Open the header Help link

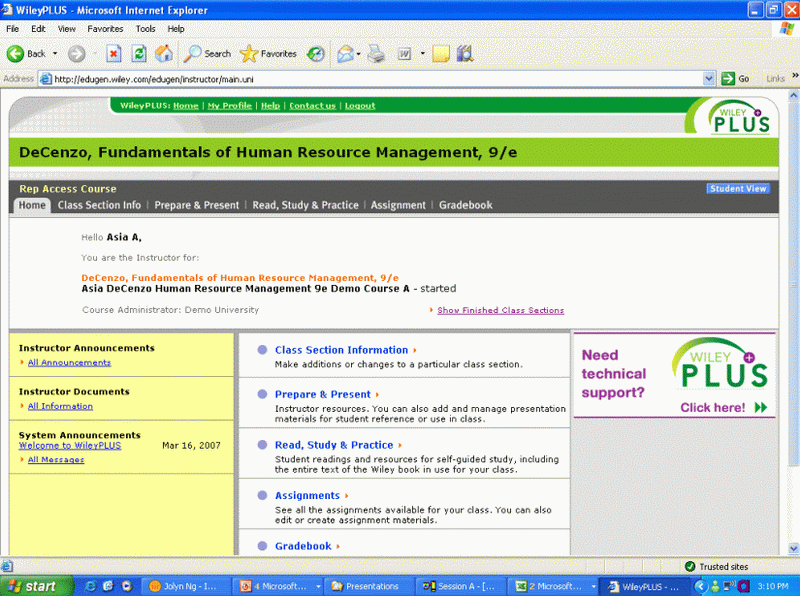pos(270,106)
